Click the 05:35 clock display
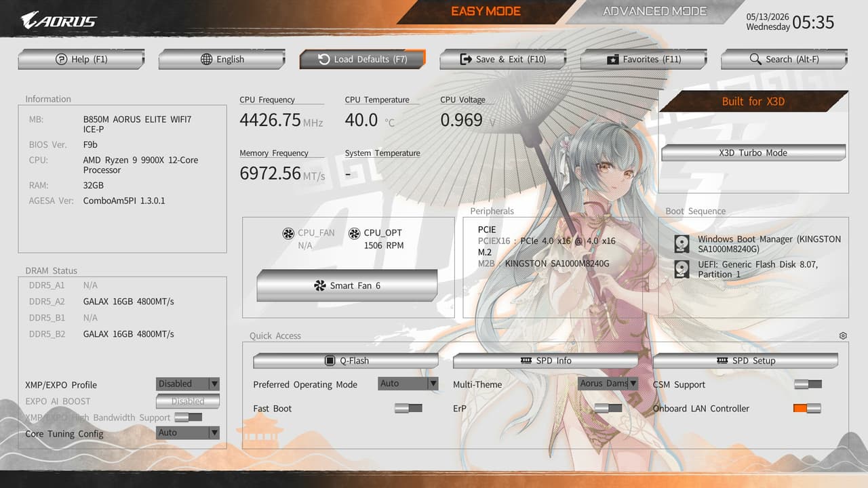The width and height of the screenshot is (868, 488). coord(813,22)
